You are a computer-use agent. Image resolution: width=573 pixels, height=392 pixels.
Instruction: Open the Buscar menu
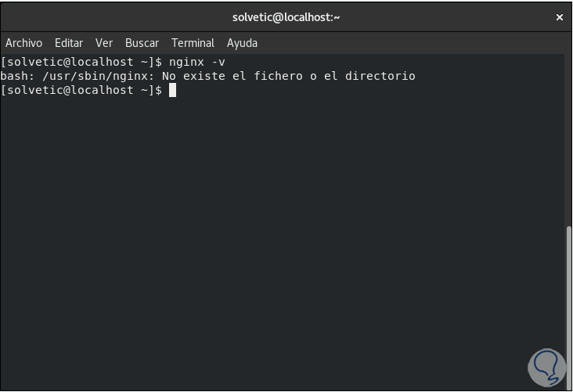(142, 43)
